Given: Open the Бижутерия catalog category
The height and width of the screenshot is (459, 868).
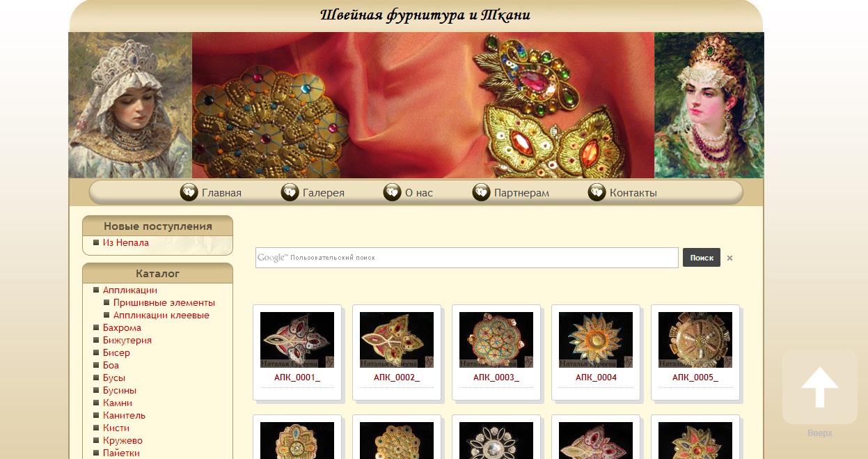Looking at the screenshot, I should (127, 341).
